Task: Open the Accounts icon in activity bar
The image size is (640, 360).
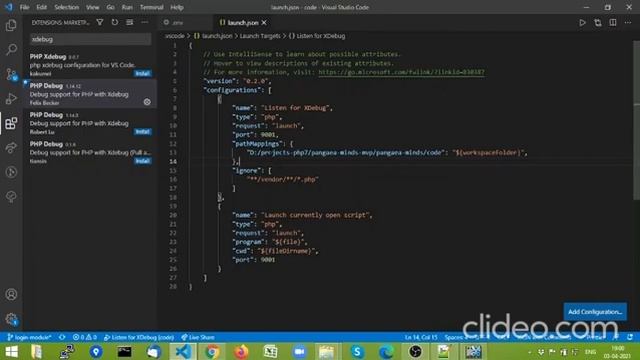Action: pos(11,294)
